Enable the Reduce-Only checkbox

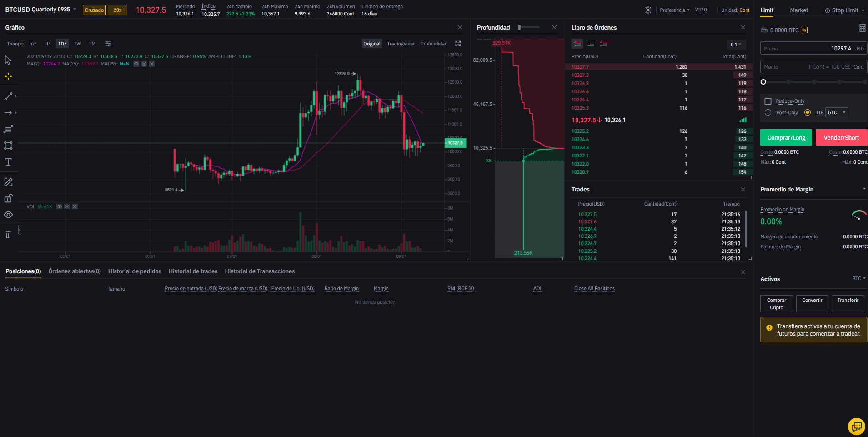pos(768,101)
